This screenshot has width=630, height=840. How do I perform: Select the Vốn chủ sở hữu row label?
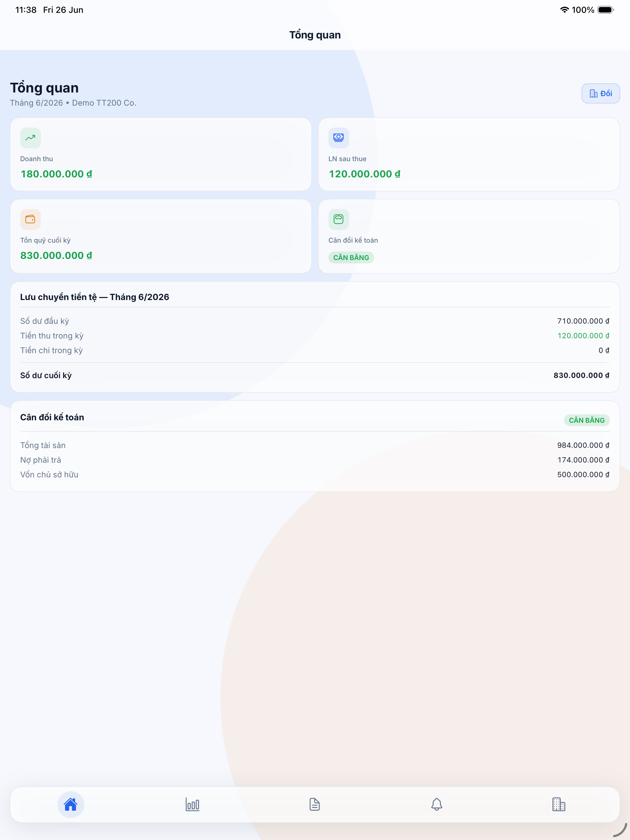49,475
